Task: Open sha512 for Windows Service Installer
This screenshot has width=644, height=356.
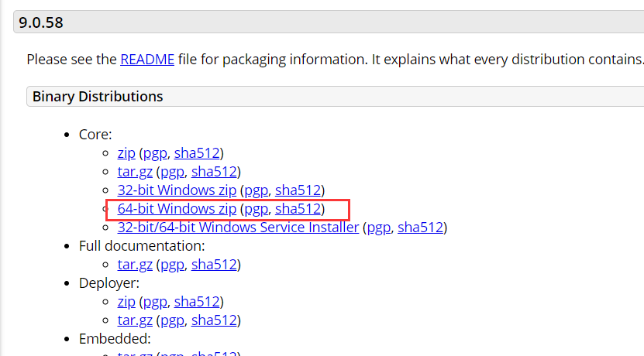Action: [421, 228]
